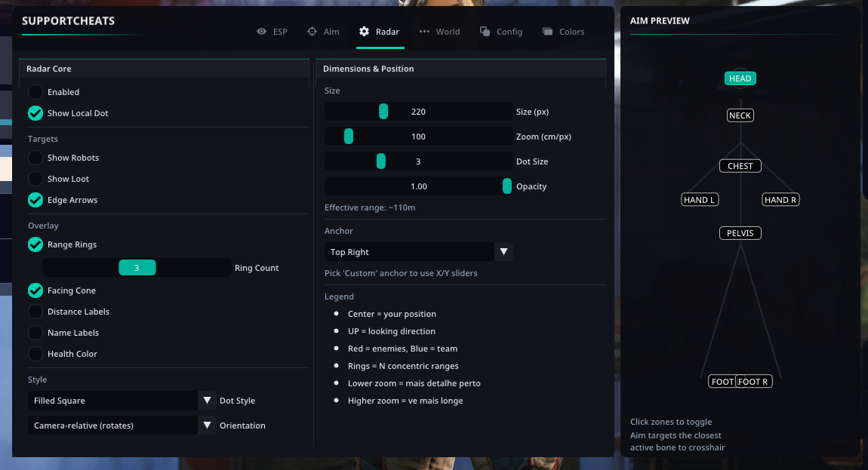Open the World tab label
This screenshot has height=470, width=868.
coord(448,32)
